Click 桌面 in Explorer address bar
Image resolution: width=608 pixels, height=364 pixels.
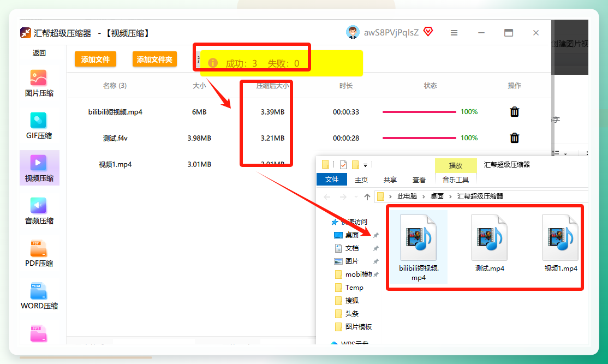[x=437, y=196]
